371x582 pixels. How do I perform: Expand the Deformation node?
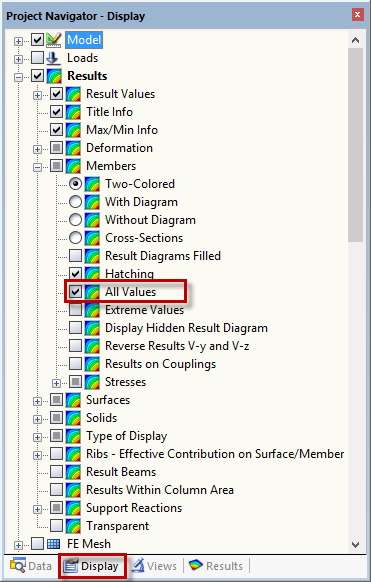coord(37,149)
